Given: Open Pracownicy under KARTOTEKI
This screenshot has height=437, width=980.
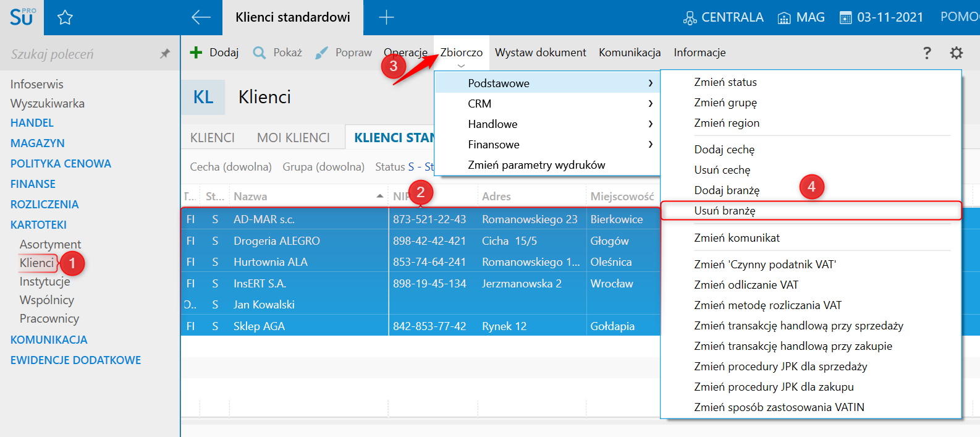Looking at the screenshot, I should (49, 318).
